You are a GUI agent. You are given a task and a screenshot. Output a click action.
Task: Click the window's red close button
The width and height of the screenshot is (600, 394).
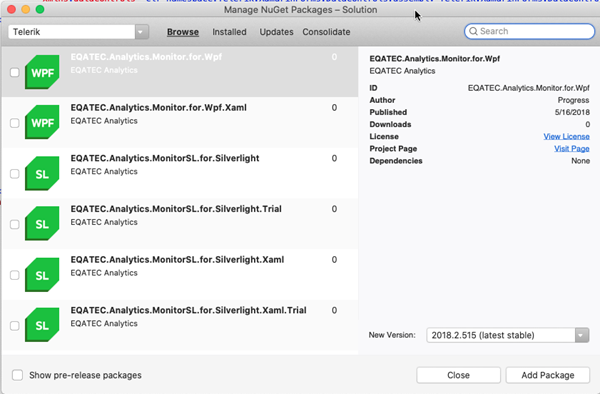11,9
